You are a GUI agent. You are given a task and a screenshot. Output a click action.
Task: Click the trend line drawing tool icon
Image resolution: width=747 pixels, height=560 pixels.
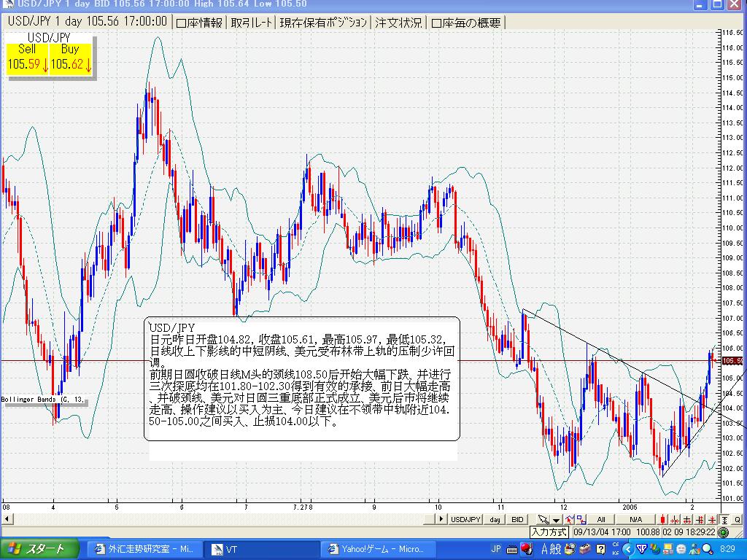pyautogui.click(x=569, y=519)
